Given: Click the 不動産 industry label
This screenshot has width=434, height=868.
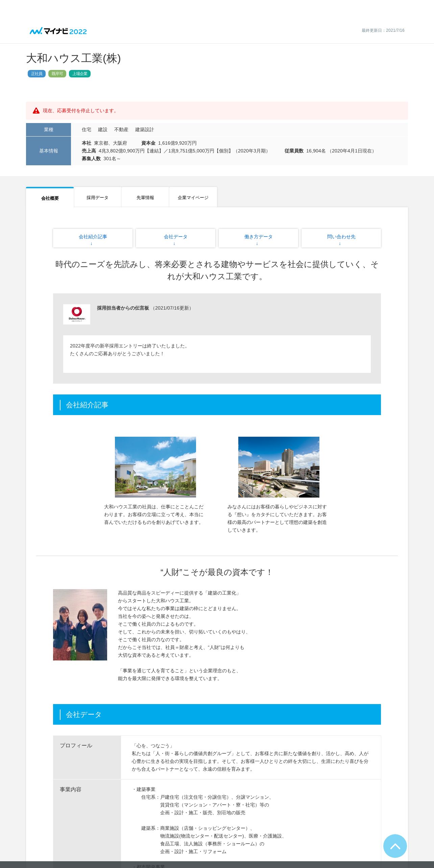Looking at the screenshot, I should (x=121, y=129).
